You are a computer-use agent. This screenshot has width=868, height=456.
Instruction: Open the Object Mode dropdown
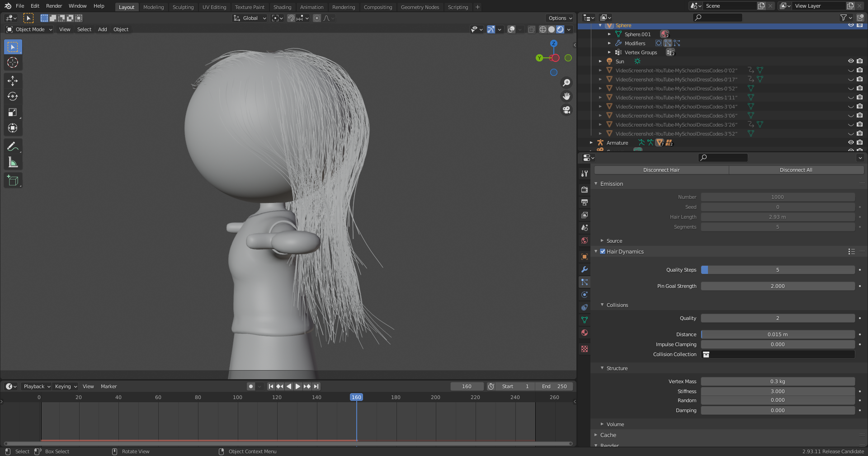(x=29, y=29)
